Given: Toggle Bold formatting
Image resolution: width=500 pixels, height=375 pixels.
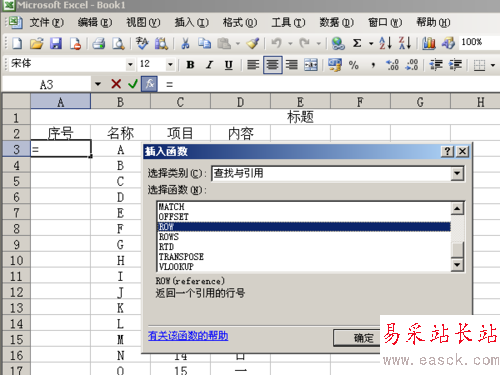Looking at the screenshot, I should click(x=190, y=65).
